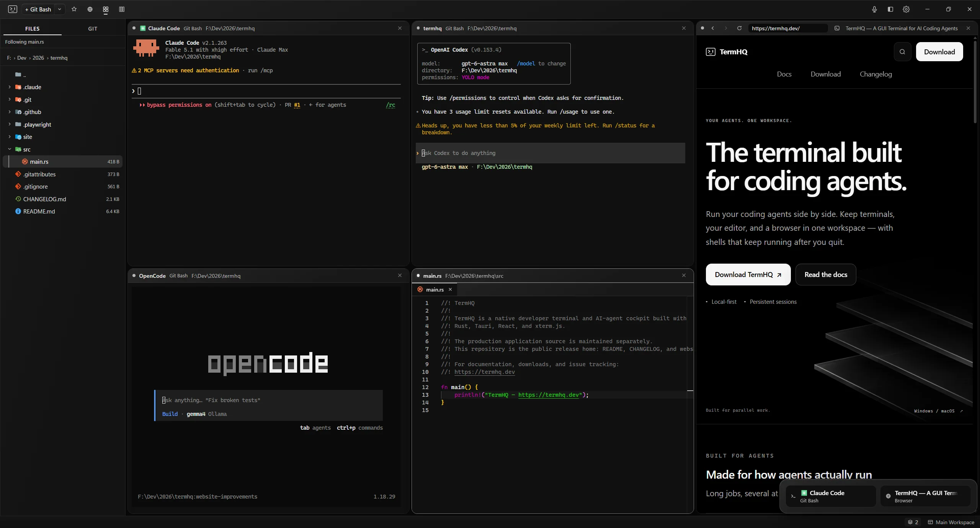Reload the termhq.dev page

[739, 28]
